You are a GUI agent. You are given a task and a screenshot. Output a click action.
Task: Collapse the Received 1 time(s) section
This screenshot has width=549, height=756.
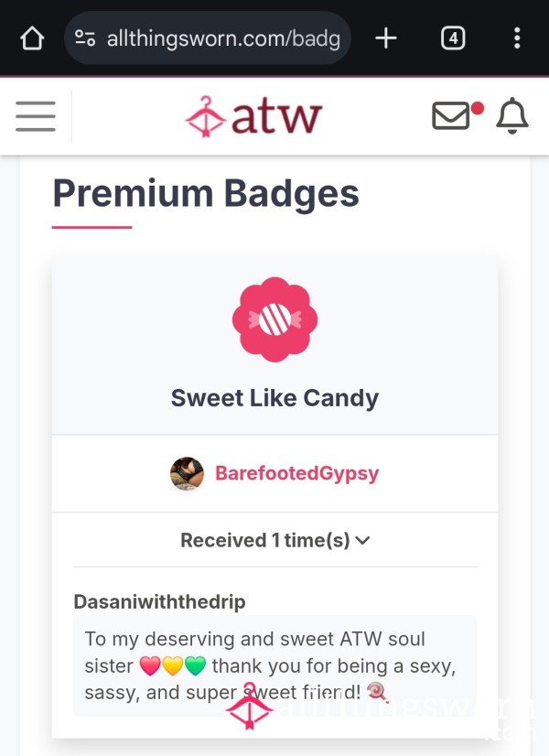274,540
